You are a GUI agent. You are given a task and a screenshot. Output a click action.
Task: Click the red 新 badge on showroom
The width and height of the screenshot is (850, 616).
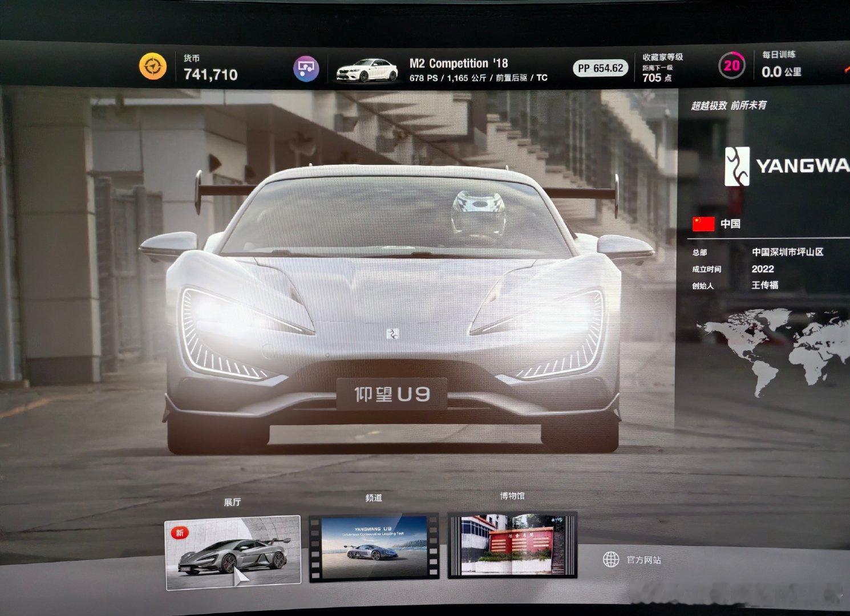tap(180, 533)
